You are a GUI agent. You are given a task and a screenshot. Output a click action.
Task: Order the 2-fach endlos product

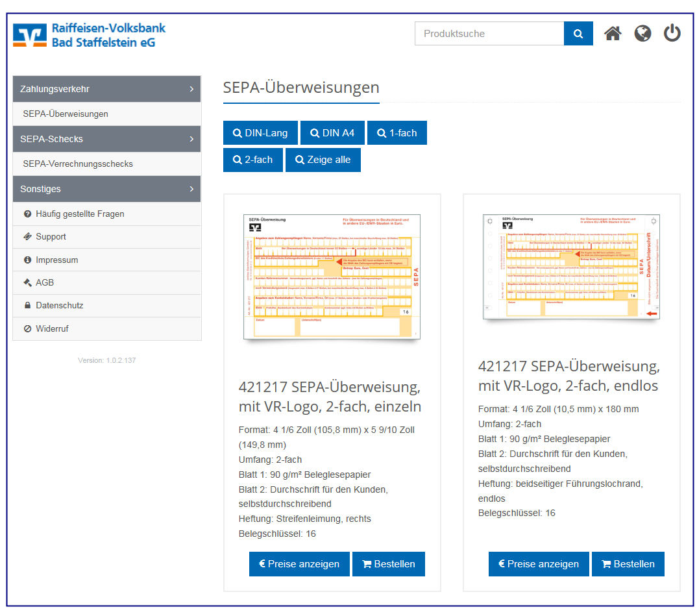628,564
